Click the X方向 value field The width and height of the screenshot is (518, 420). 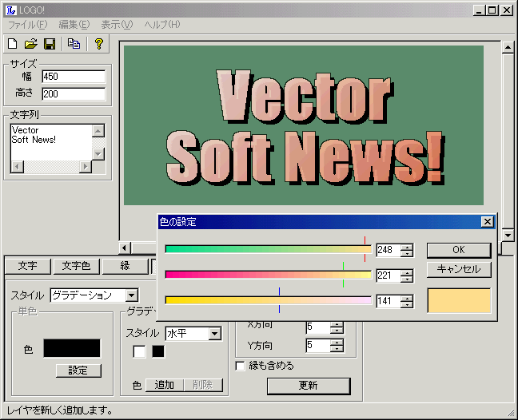click(318, 327)
